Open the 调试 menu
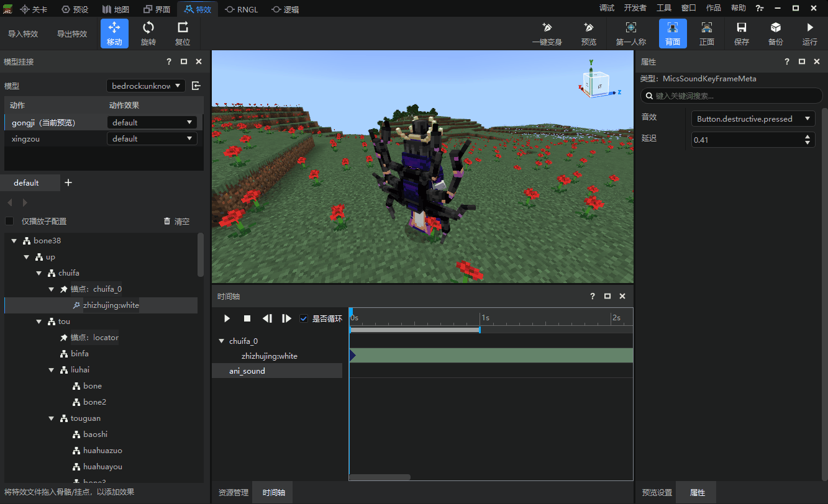Screen dimensions: 828x504 (607, 8)
